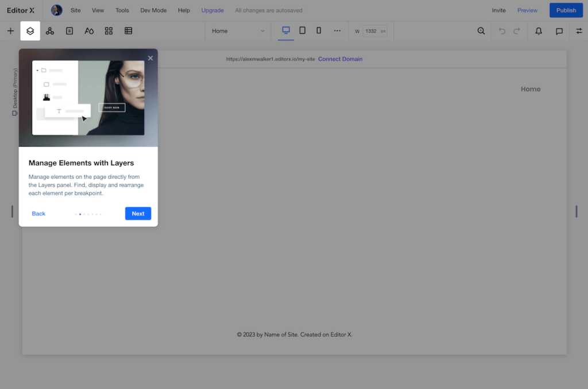Open the more breakpoints ellipsis menu
This screenshot has width=588, height=389.
337,31
